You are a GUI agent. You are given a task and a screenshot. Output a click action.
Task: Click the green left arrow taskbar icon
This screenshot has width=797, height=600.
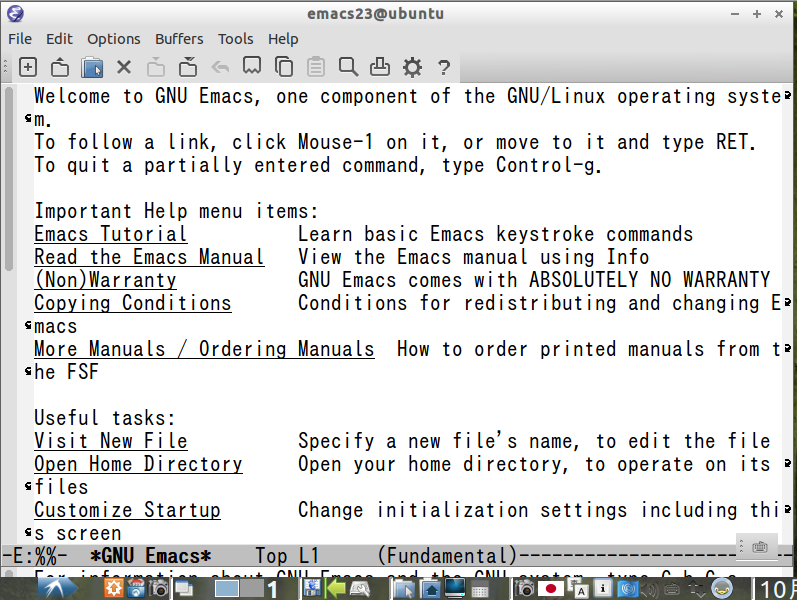tap(336, 589)
